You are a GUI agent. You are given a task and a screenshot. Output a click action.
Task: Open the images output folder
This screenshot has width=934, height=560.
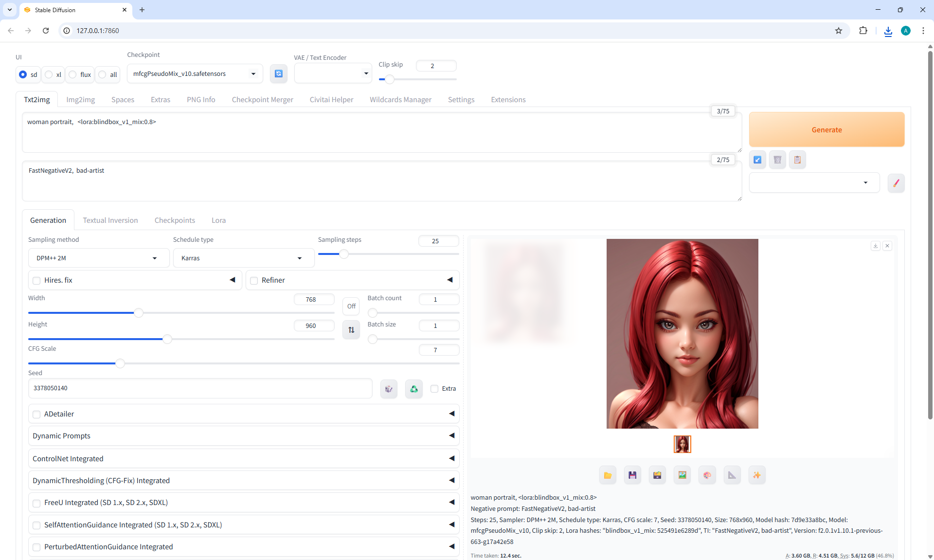tap(608, 475)
